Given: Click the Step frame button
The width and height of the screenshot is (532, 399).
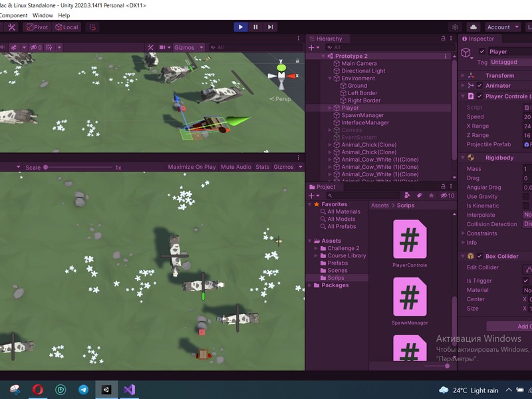Looking at the screenshot, I should (x=270, y=27).
